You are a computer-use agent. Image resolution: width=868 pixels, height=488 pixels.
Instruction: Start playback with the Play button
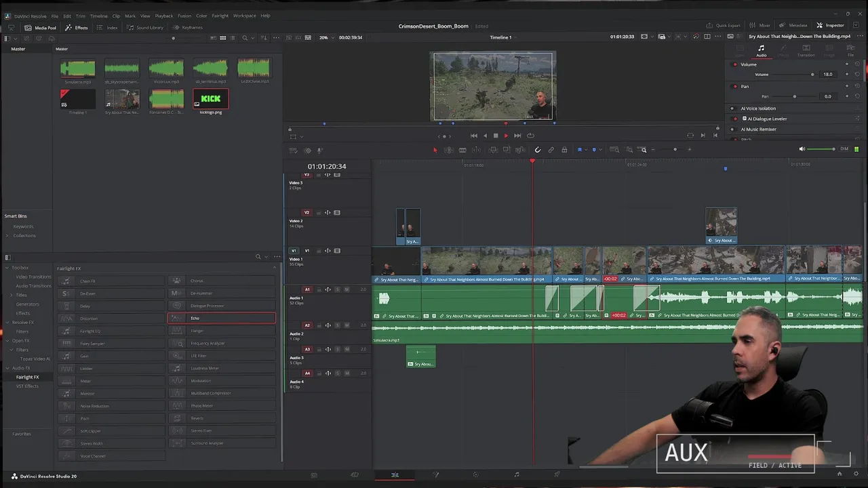point(506,136)
